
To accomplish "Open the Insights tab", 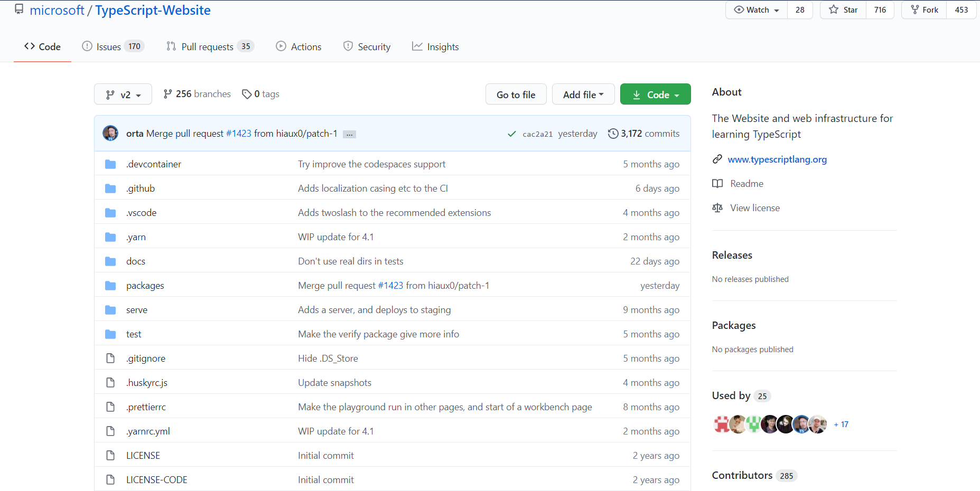I will (x=435, y=46).
